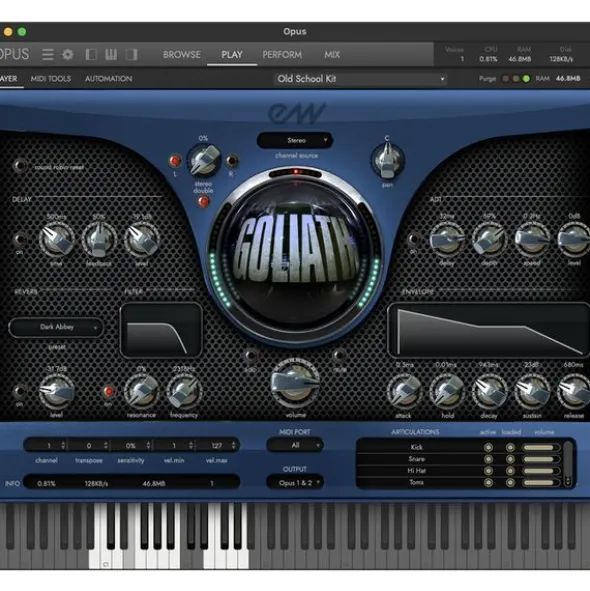Click the green purge indicator dot
The width and height of the screenshot is (590, 591).
(x=526, y=79)
